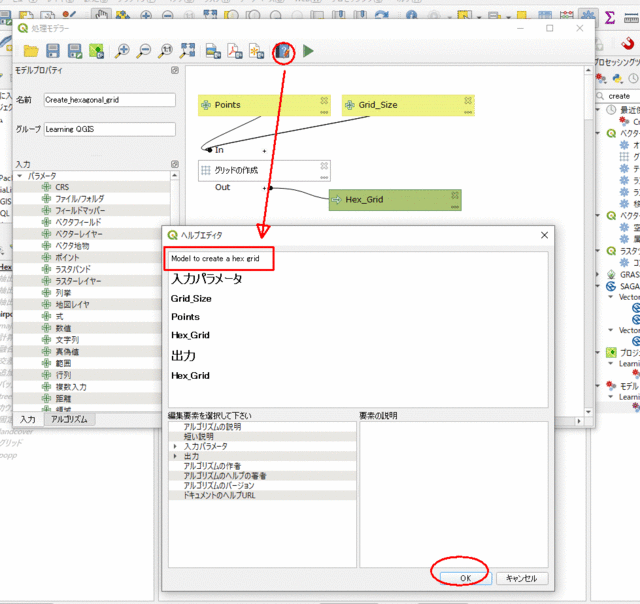Edit the Points input via its dots

[x=324, y=112]
